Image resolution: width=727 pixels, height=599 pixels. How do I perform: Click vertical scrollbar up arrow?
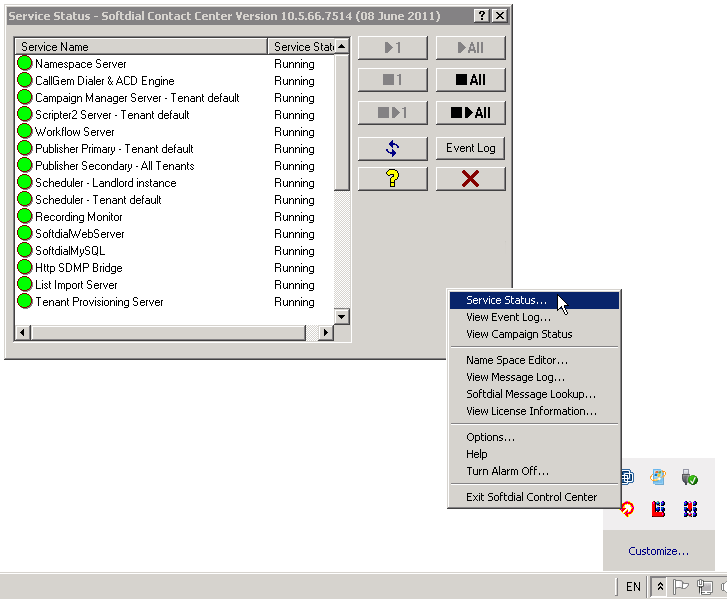(342, 46)
